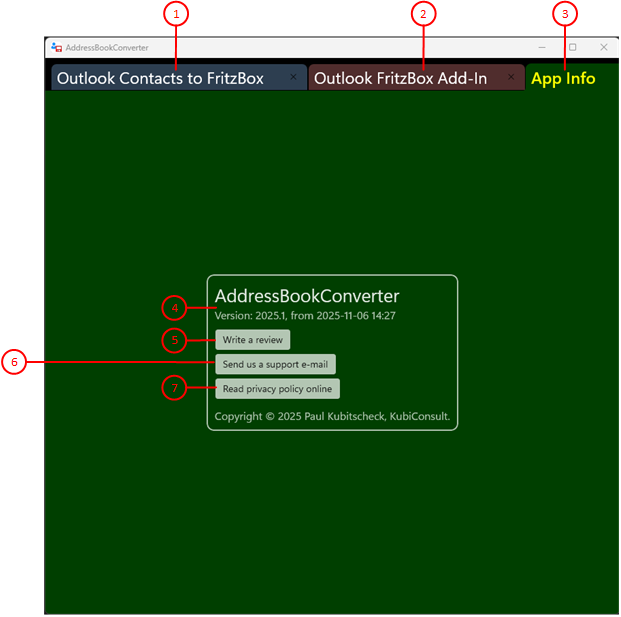Click the red callout marker numbered 2
The height and width of the screenshot is (617, 621).
tap(423, 14)
